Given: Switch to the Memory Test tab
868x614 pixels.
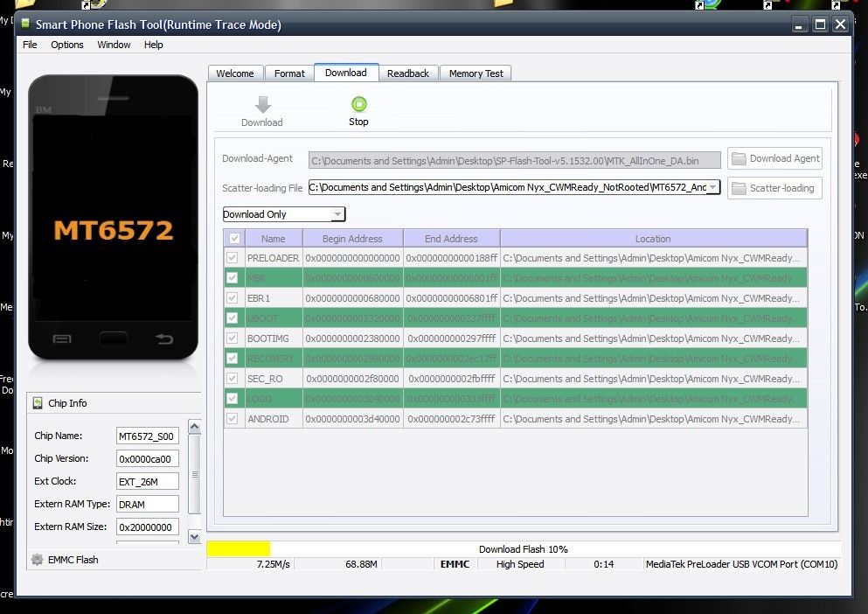Looking at the screenshot, I should (x=476, y=73).
